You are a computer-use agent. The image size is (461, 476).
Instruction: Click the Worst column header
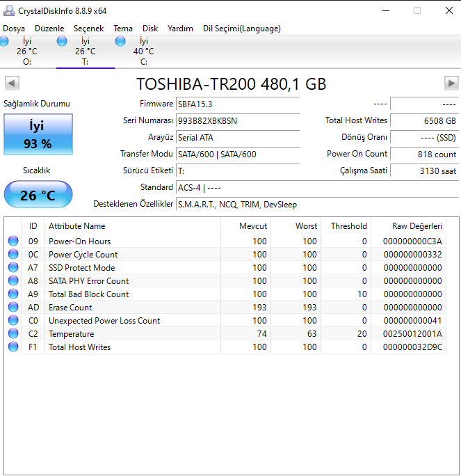(x=296, y=226)
